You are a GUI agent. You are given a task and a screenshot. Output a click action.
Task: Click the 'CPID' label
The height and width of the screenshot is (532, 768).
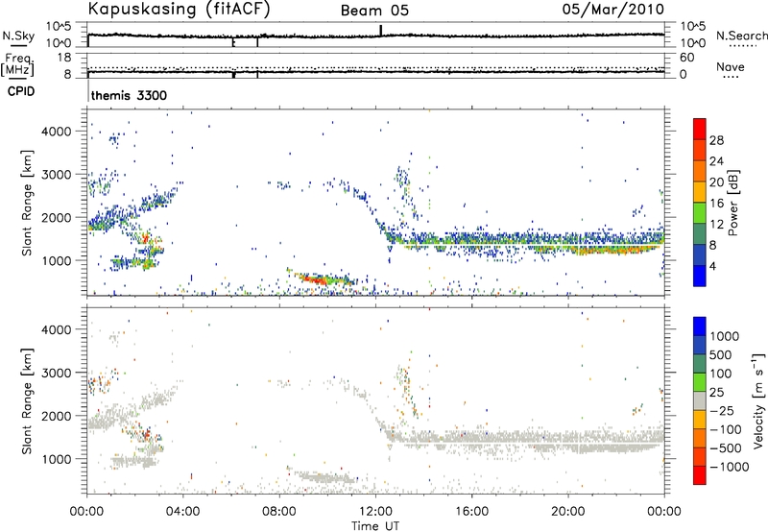[x=21, y=91]
